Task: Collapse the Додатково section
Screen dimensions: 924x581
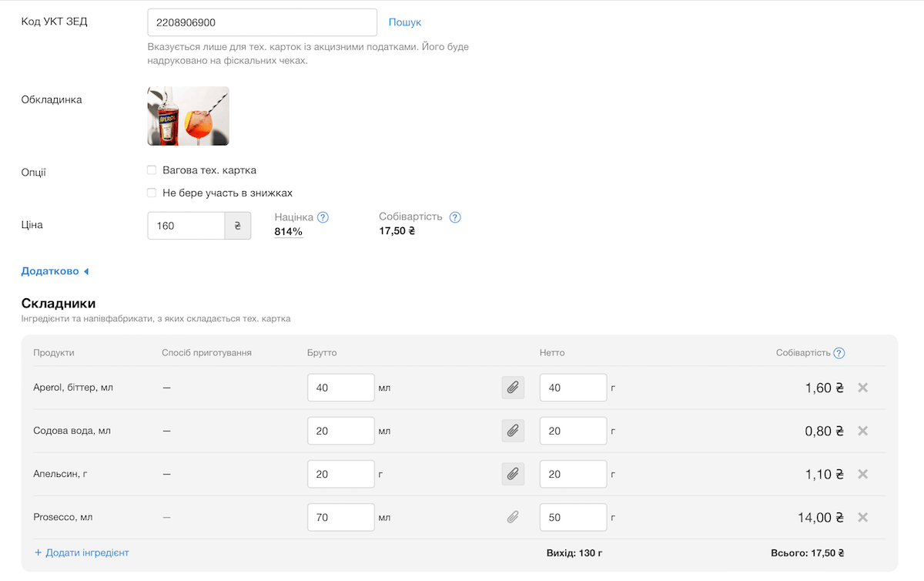Action: click(55, 271)
